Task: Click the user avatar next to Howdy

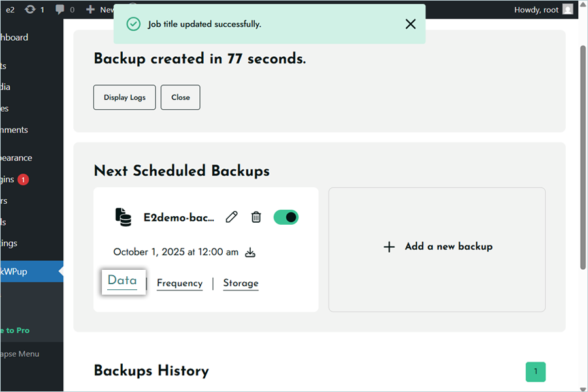Action: click(568, 10)
